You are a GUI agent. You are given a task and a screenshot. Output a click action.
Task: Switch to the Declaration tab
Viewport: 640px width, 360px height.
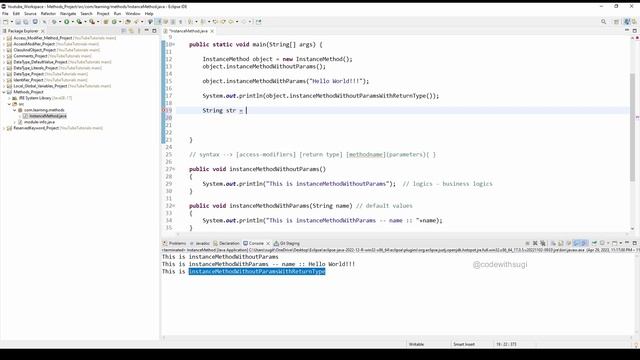[x=227, y=243]
